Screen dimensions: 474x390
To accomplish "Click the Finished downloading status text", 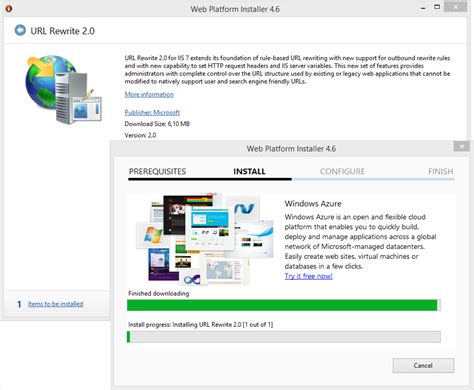I will point(159,293).
